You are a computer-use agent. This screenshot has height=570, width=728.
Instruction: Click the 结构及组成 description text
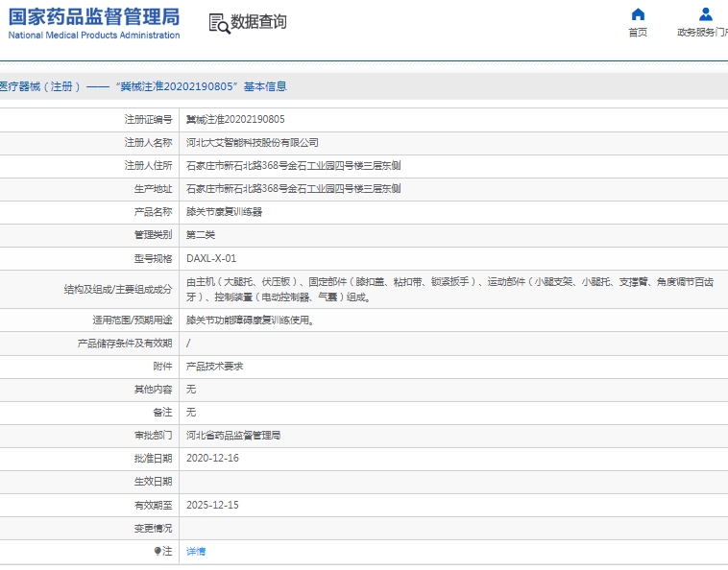(449, 290)
